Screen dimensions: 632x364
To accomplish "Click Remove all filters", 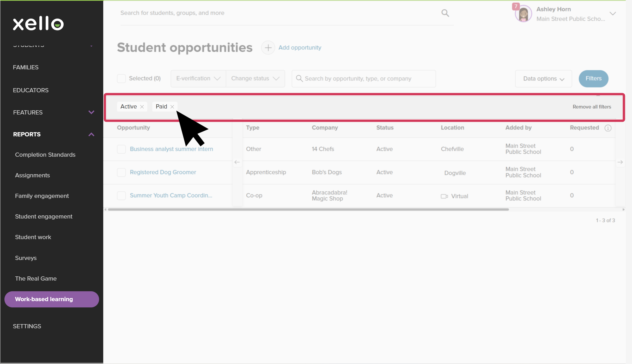I will click(x=592, y=107).
